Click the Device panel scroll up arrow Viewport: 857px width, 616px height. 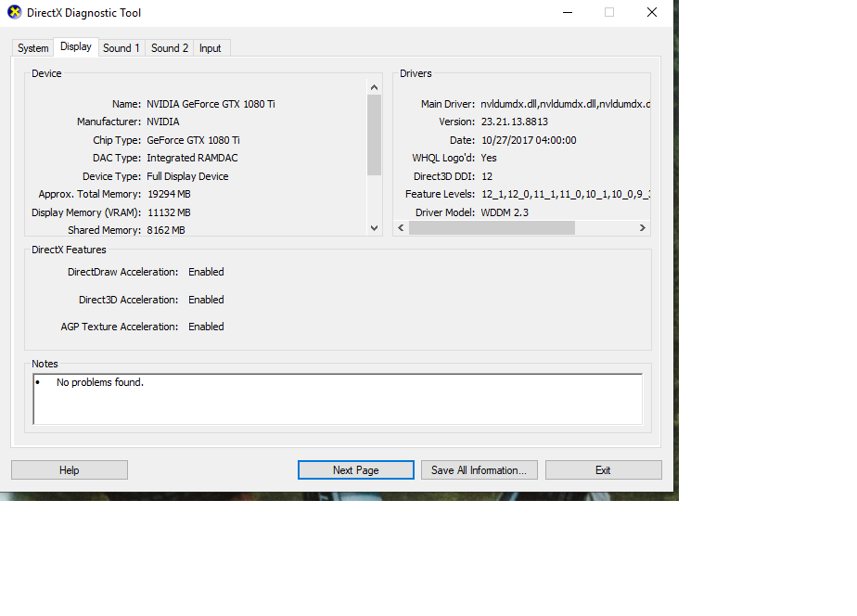[x=375, y=87]
